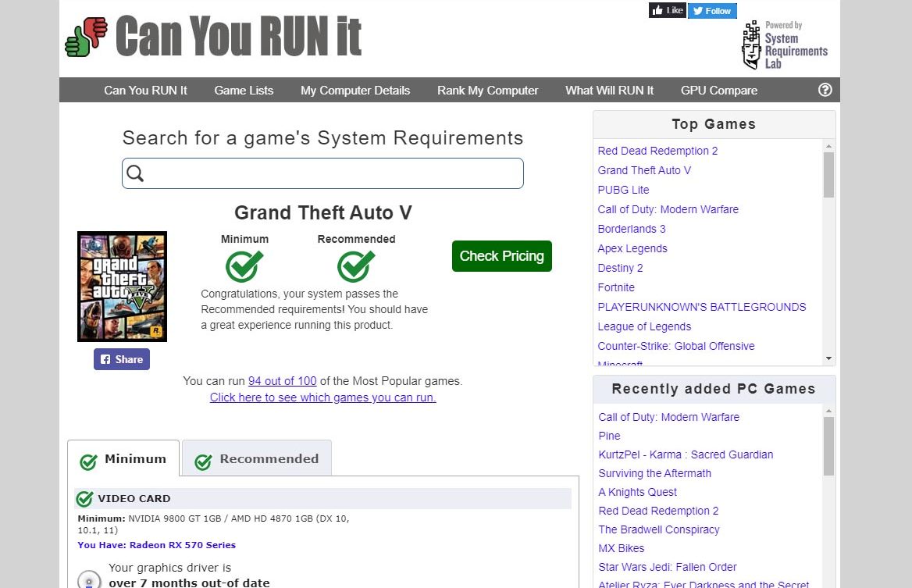The width and height of the screenshot is (912, 588).
Task: Click the 'Top Games' panel heading
Action: click(x=714, y=124)
